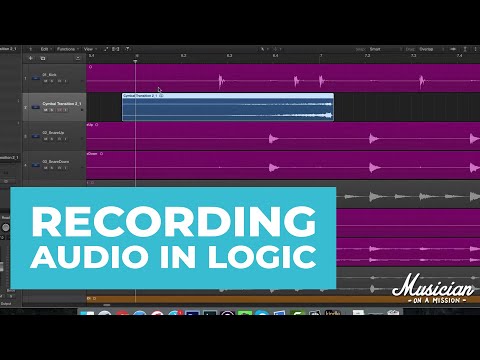Record-enable the 02_SnareUp track
The width and height of the screenshot is (480, 360).
(59, 139)
